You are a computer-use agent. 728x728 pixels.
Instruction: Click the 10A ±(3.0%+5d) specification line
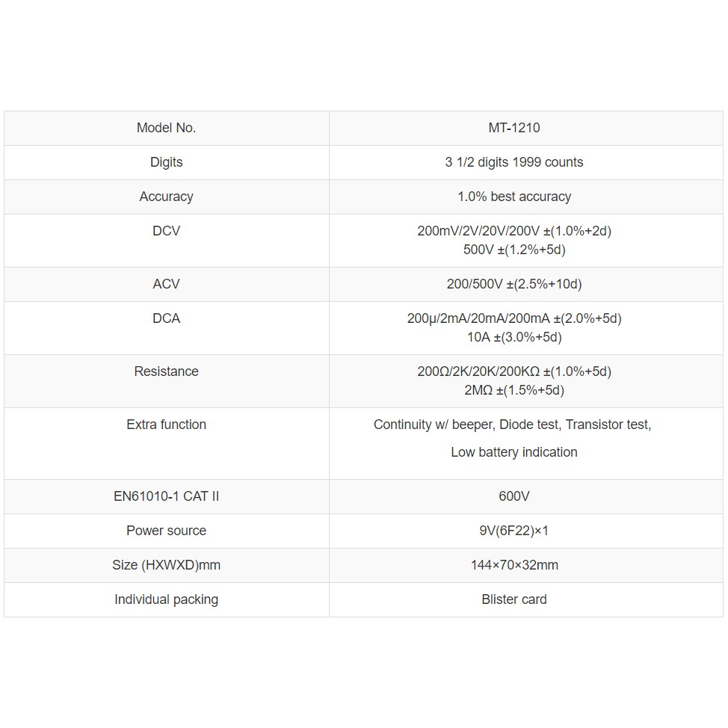click(x=514, y=337)
